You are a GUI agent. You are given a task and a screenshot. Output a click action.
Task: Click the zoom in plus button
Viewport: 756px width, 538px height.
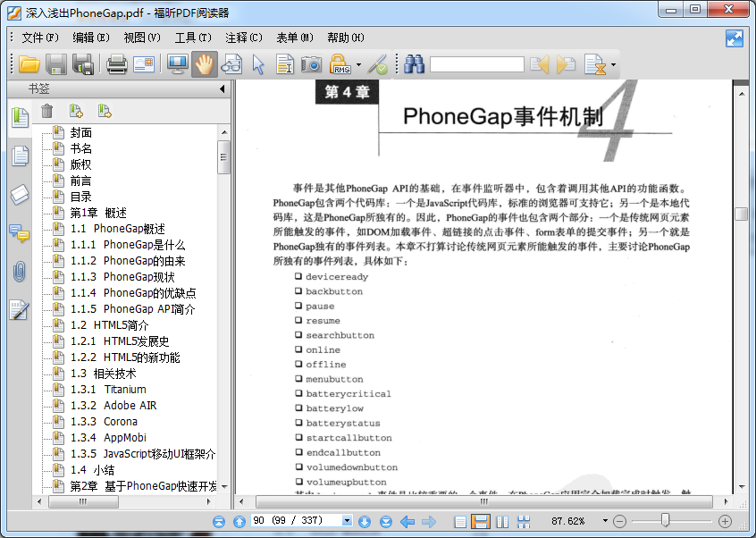tap(725, 521)
